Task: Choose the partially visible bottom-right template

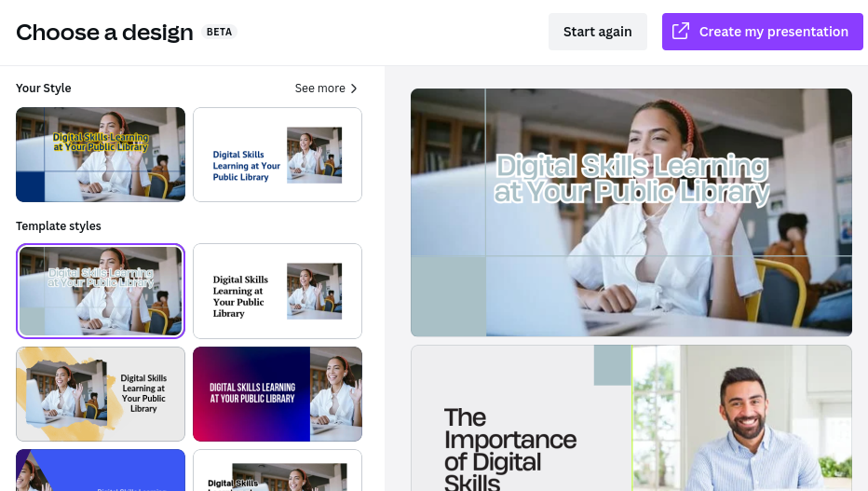Action: click(x=278, y=471)
